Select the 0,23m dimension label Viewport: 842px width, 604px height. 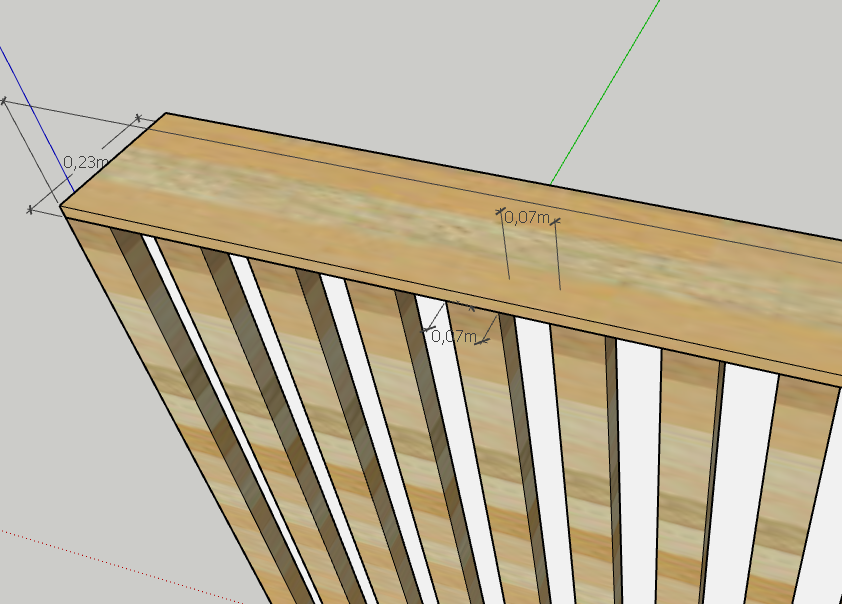pyautogui.click(x=86, y=162)
